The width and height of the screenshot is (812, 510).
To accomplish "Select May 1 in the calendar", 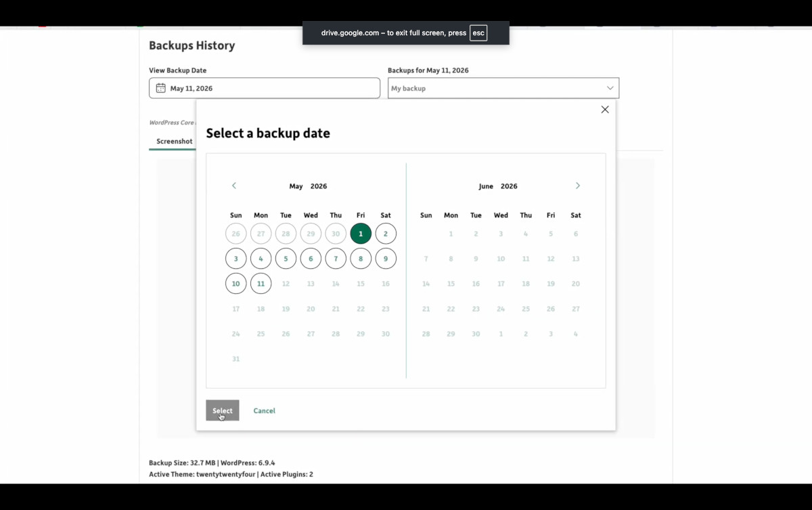I will tap(361, 234).
